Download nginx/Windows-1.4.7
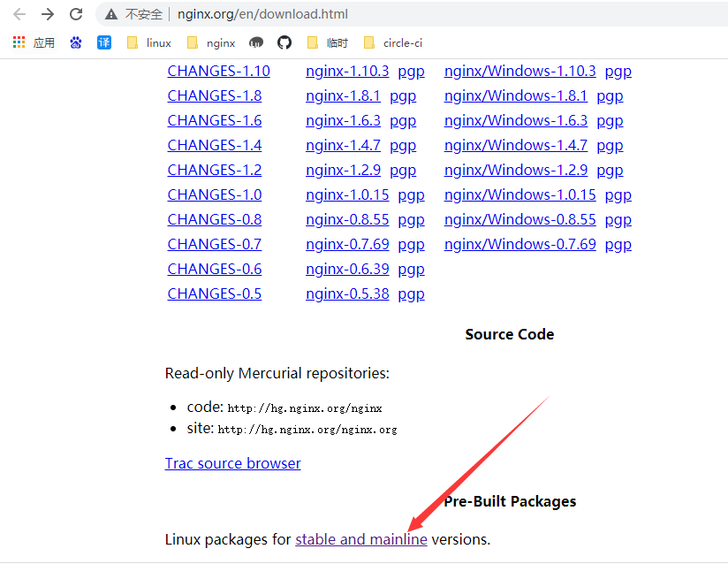 (516, 145)
